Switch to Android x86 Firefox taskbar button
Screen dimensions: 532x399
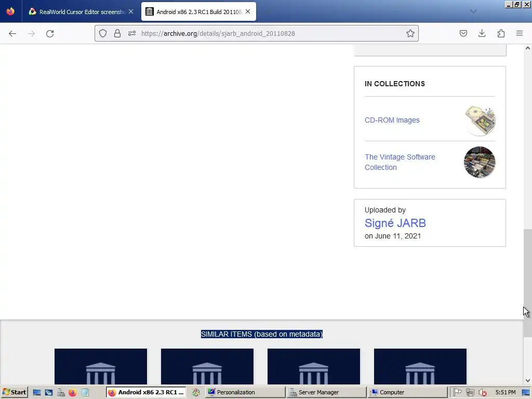pyautogui.click(x=146, y=392)
